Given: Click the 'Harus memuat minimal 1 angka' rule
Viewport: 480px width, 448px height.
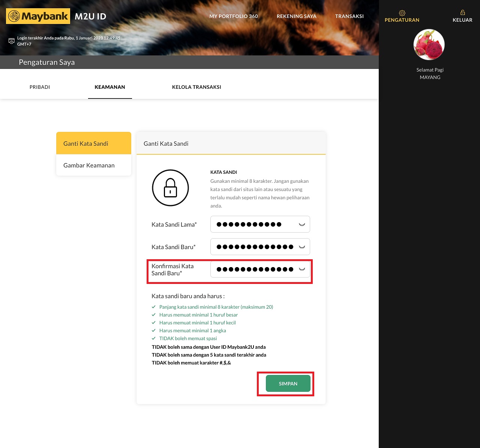Looking at the screenshot, I should pyautogui.click(x=193, y=330).
